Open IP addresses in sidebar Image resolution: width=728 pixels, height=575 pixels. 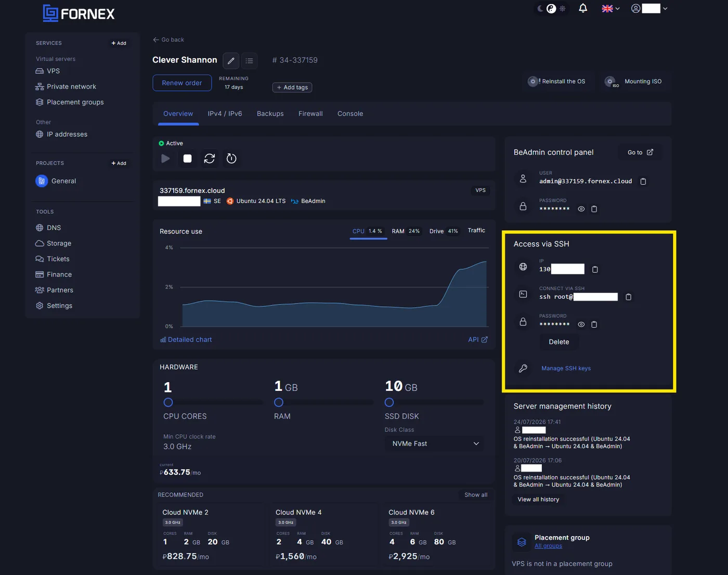[x=61, y=134]
